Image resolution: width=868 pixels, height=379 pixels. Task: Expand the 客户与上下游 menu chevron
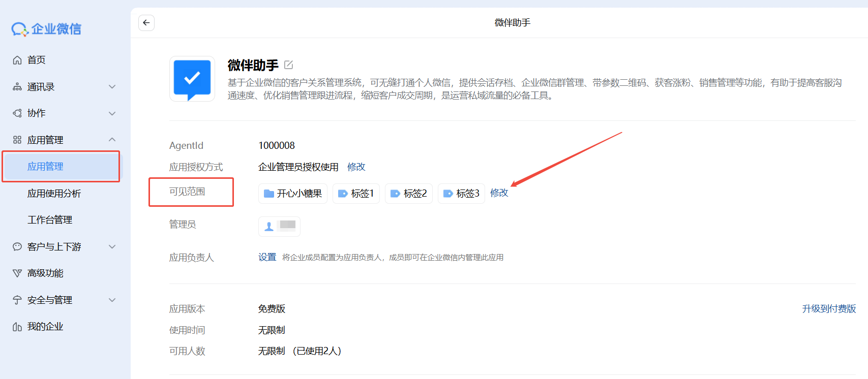(x=112, y=247)
